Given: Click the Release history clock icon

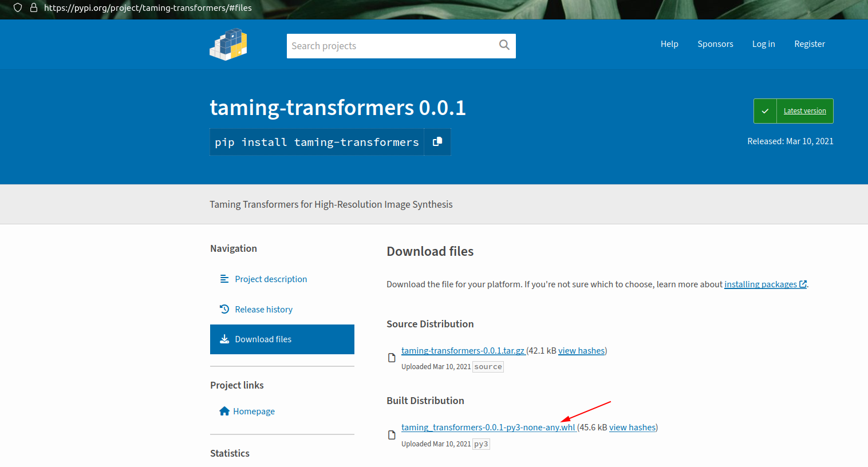Looking at the screenshot, I should point(224,309).
